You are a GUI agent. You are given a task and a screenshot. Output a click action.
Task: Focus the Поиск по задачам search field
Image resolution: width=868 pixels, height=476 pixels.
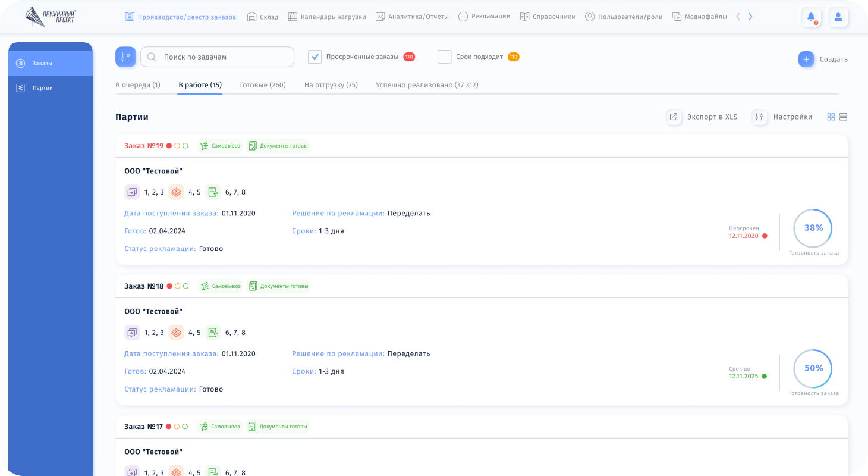(217, 57)
